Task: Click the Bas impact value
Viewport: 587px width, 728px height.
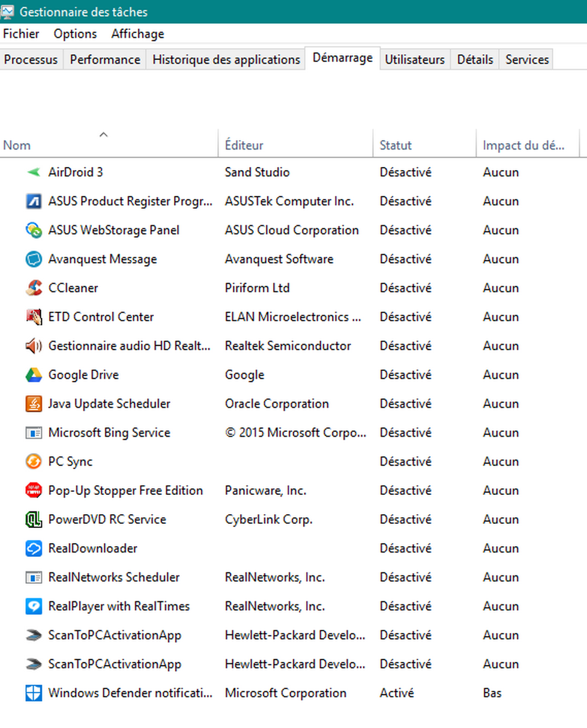Action: [x=492, y=693]
